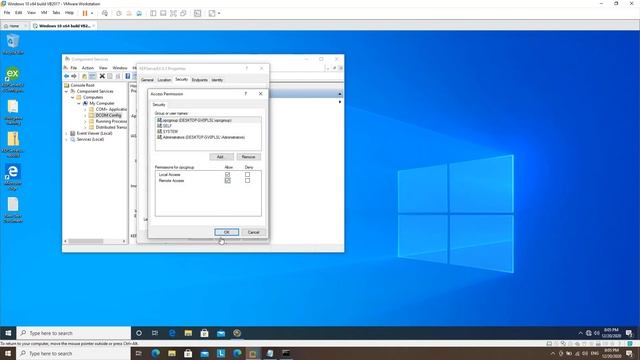Expand the COM+ Applications node
640x360 pixels.
(x=85, y=109)
